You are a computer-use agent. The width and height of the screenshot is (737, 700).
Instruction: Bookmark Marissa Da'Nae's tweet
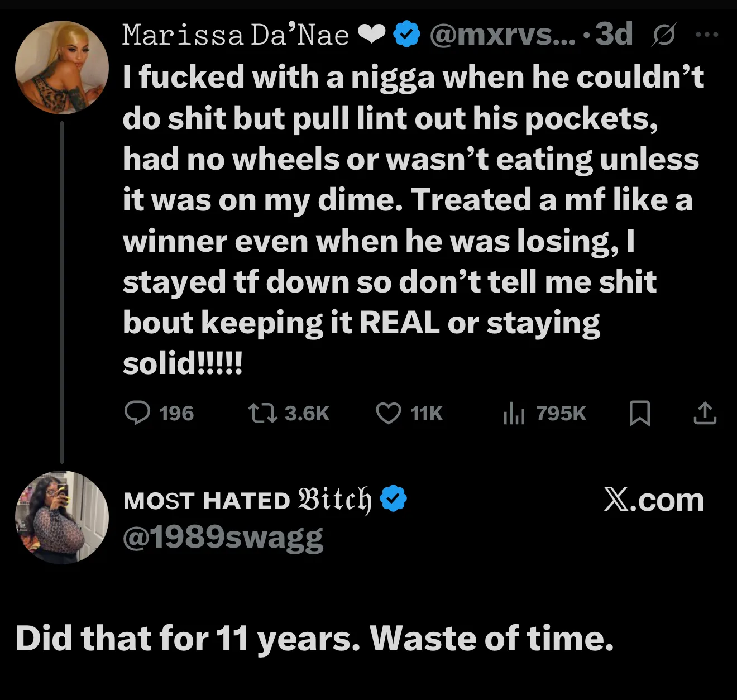coord(639,414)
